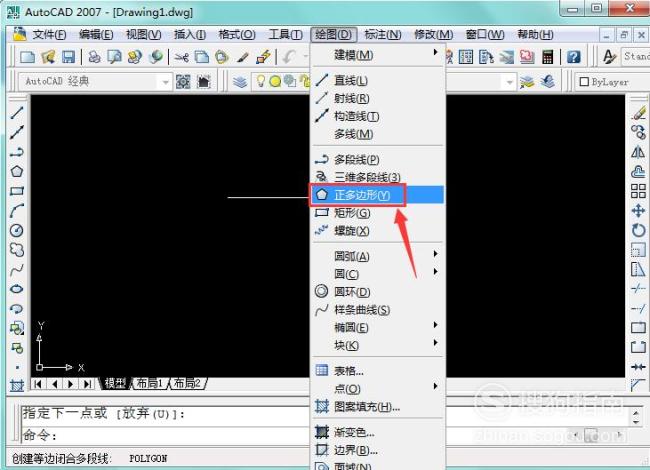This screenshot has height=470, width=650.
Task: Expand the 块(K) submenu
Action: point(378,345)
